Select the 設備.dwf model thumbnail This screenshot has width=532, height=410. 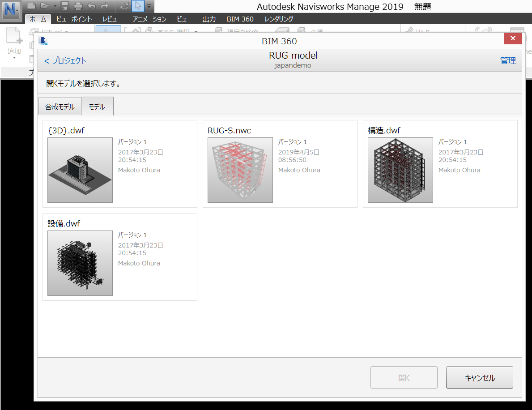(80, 263)
